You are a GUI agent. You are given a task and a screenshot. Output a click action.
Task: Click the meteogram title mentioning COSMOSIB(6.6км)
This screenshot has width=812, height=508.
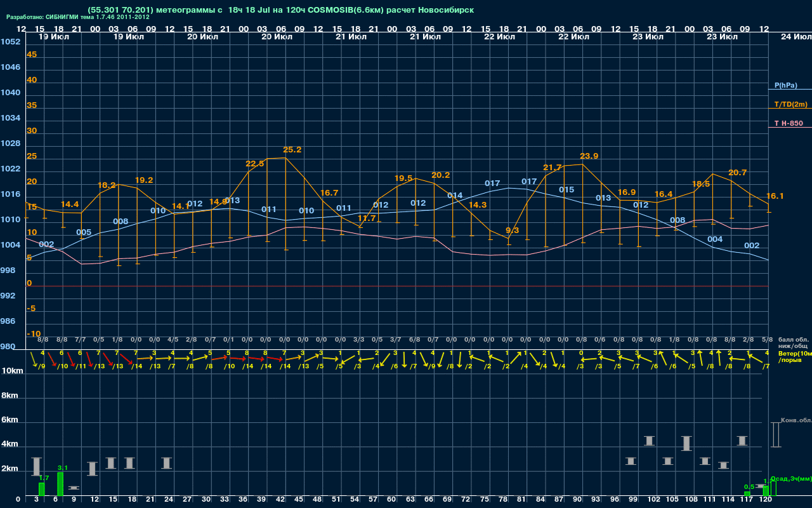280,10
